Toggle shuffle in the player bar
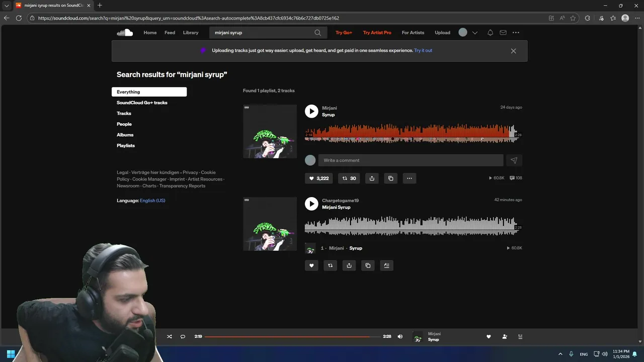Image resolution: width=644 pixels, height=362 pixels. 169,337
